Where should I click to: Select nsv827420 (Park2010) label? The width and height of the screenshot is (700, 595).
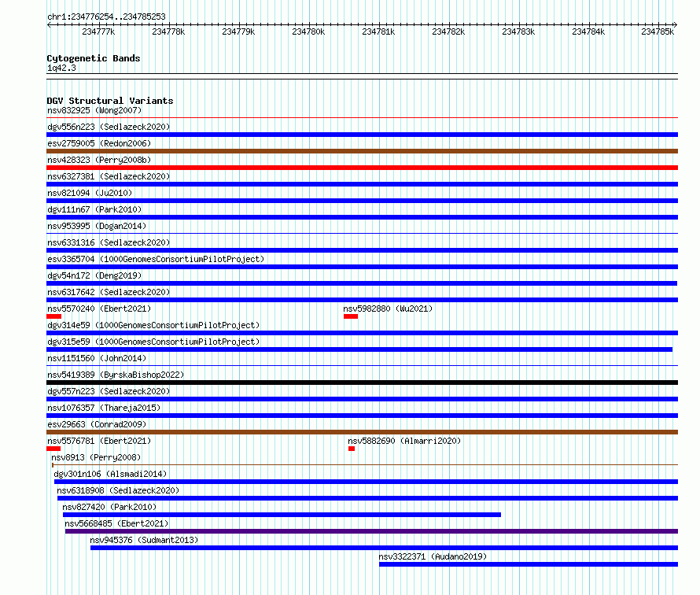pyautogui.click(x=109, y=507)
